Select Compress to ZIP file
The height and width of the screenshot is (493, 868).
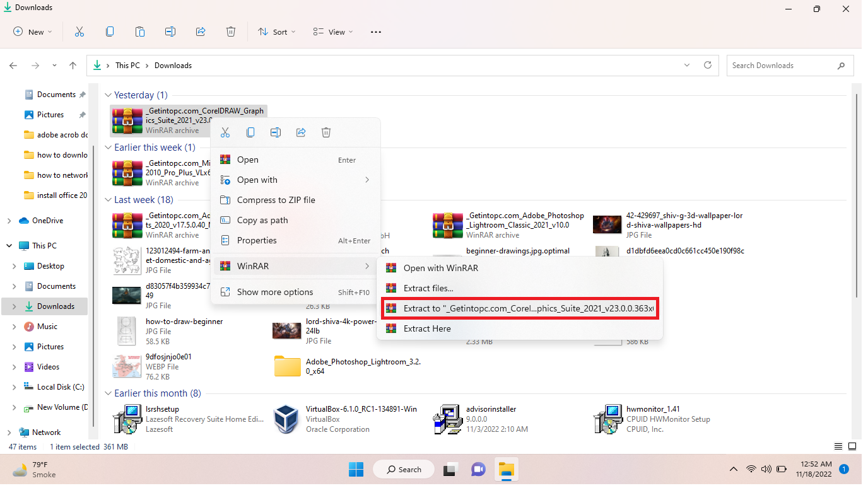pyautogui.click(x=295, y=200)
